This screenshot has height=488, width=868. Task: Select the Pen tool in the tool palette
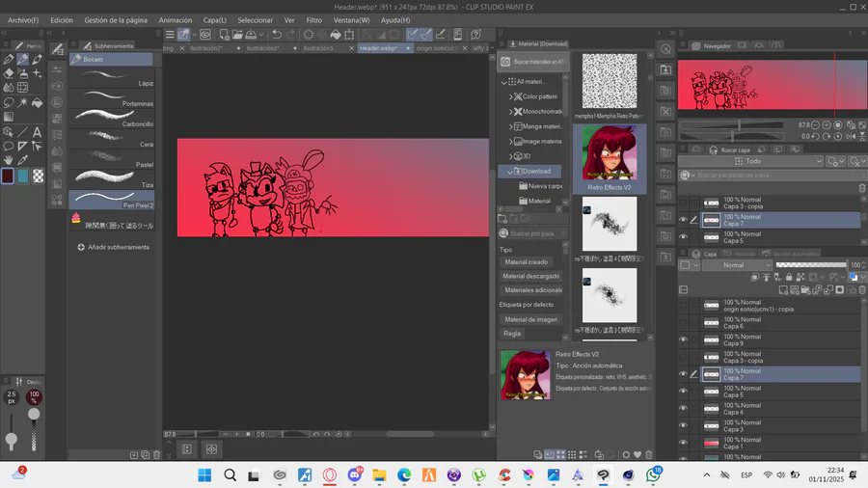pos(9,59)
